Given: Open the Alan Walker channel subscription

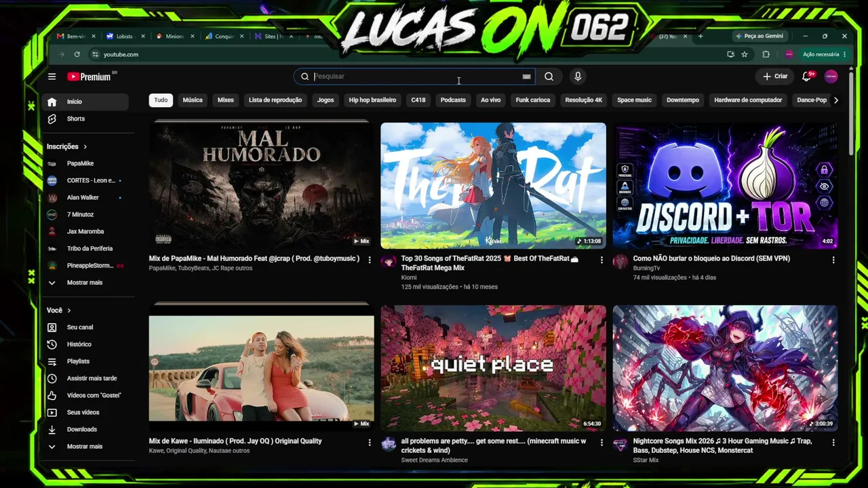Looking at the screenshot, I should coord(86,197).
